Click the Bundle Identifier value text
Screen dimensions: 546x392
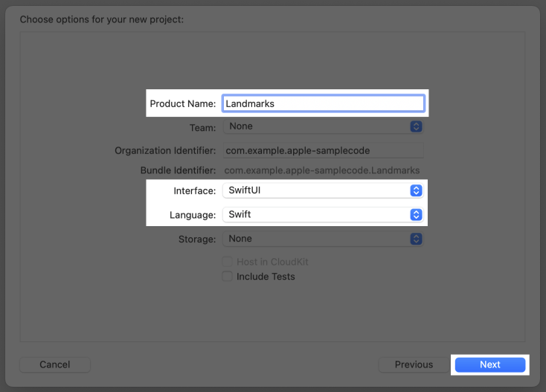coord(322,170)
